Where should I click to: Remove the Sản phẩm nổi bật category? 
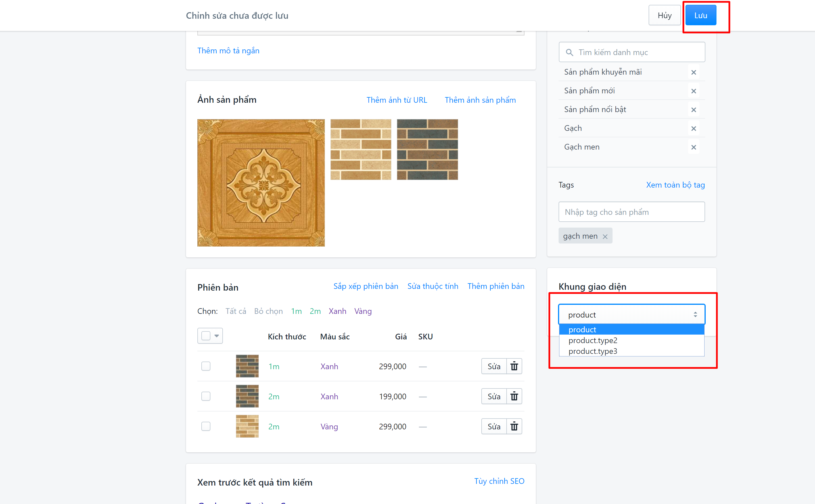tap(694, 110)
